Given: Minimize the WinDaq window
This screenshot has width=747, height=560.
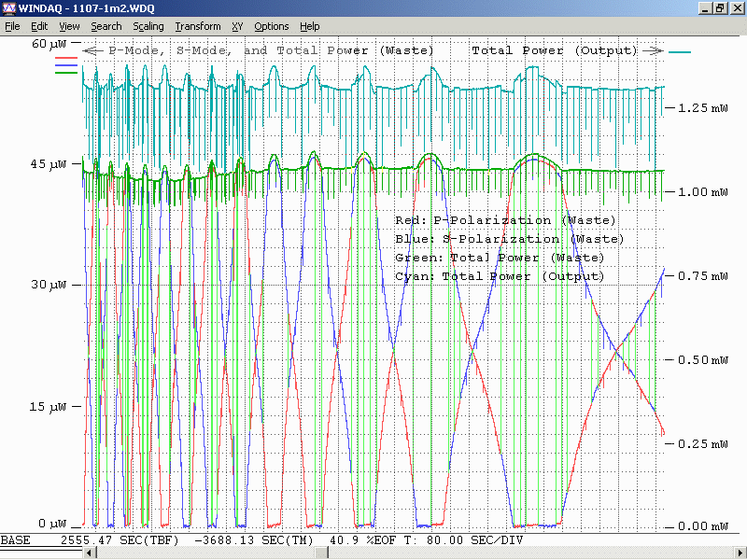Looking at the screenshot, I should pos(705,8).
